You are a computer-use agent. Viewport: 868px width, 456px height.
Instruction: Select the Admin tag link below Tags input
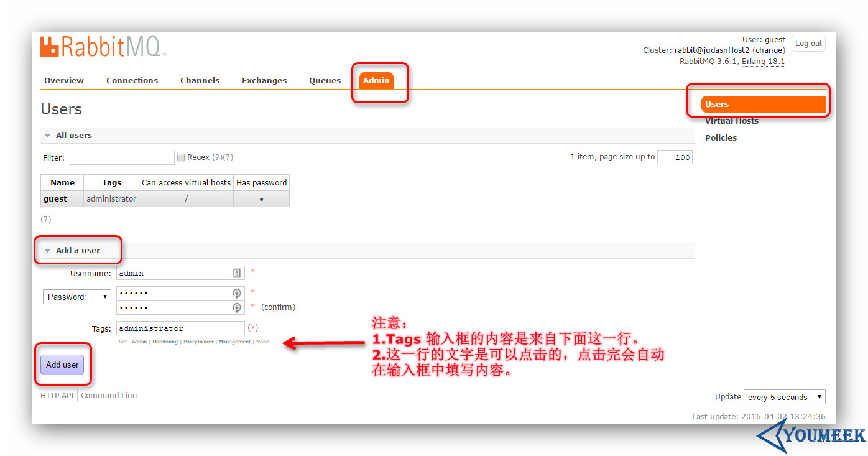(139, 342)
